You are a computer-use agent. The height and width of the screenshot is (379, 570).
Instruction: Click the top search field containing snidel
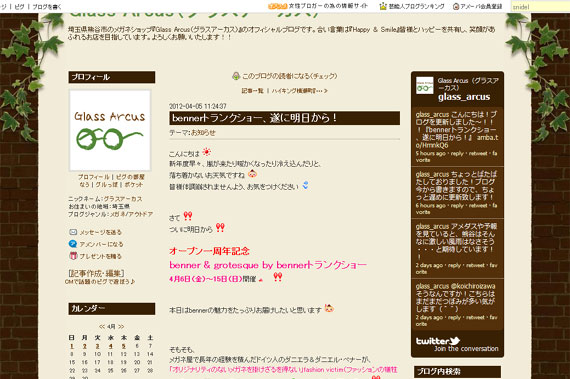(x=540, y=7)
